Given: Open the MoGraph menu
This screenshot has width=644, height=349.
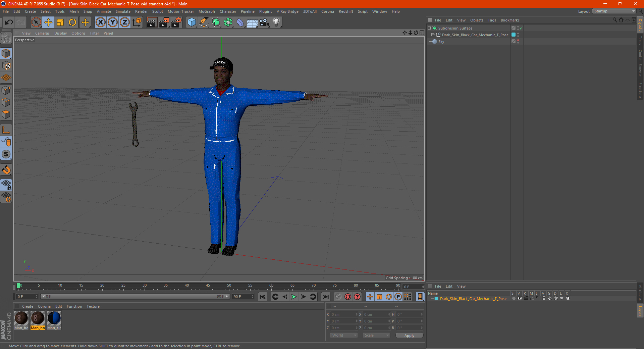Looking at the screenshot, I should [x=207, y=11].
